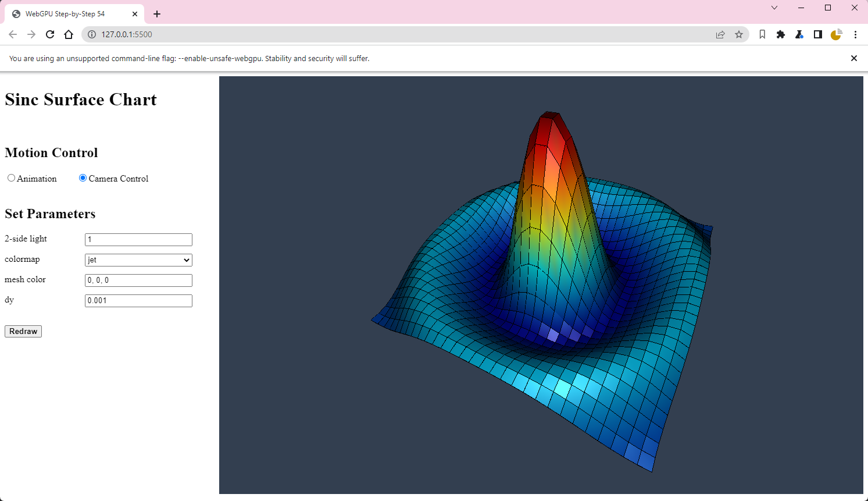Click the Redraw button
The image size is (868, 501).
pos(23,331)
